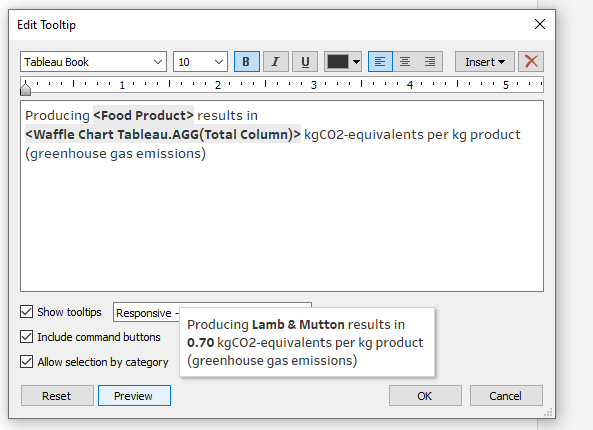Click the OK button
This screenshot has height=430, width=593.
425,396
